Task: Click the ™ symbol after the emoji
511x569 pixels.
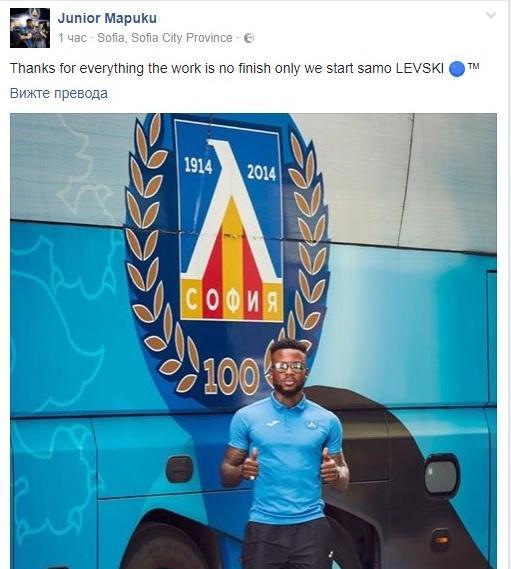Action: click(x=474, y=67)
